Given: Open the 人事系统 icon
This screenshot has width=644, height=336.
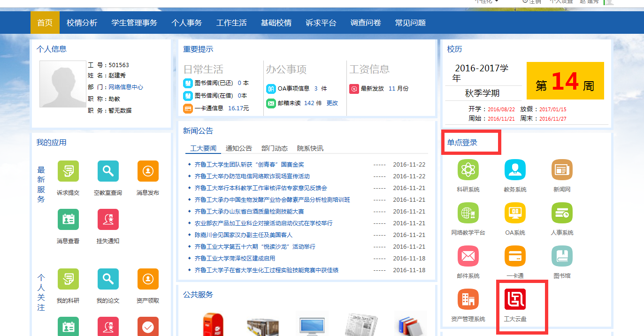Looking at the screenshot, I should [562, 213].
